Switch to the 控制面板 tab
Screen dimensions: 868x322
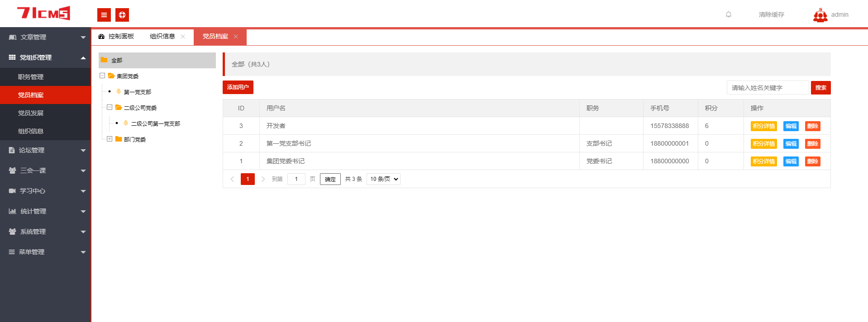coord(117,37)
